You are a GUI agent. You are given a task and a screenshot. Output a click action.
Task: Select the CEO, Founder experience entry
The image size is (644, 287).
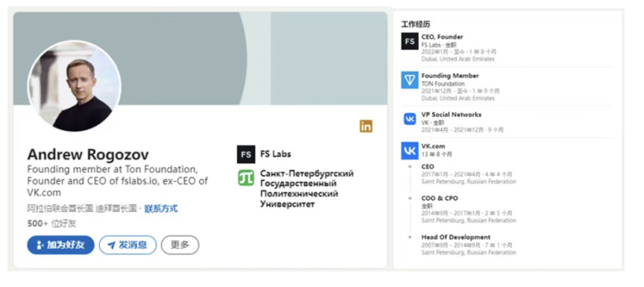(x=442, y=37)
